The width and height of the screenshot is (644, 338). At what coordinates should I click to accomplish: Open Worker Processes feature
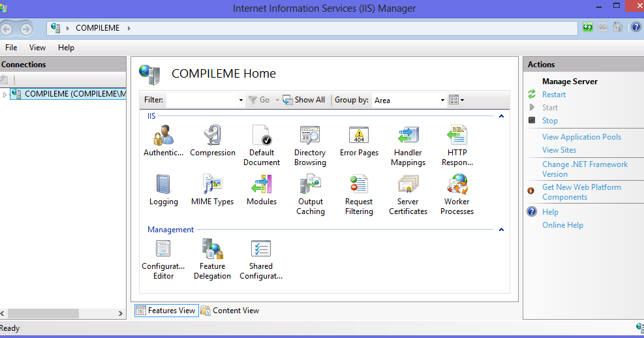tap(457, 195)
